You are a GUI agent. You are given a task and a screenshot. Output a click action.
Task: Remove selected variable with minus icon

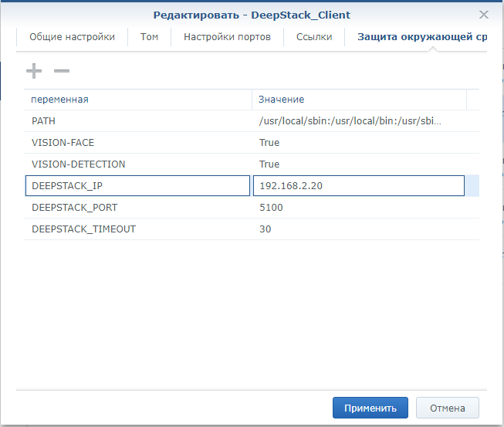coord(62,71)
